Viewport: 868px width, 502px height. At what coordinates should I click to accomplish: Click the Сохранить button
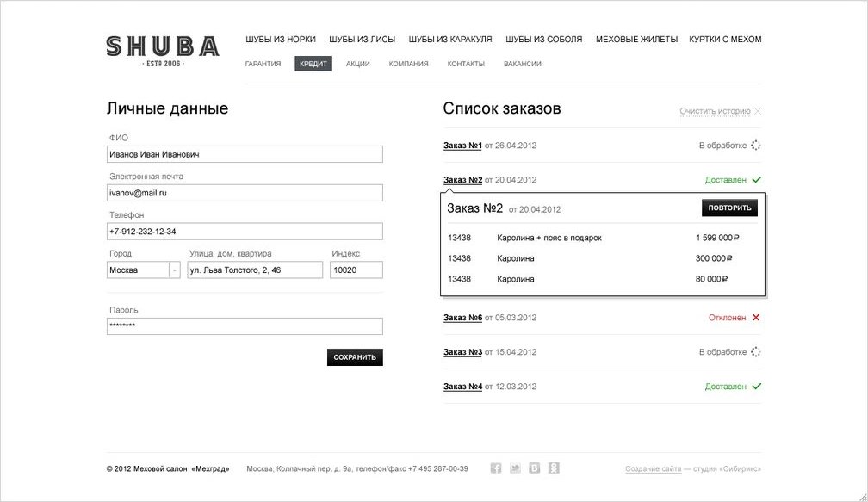(x=355, y=357)
